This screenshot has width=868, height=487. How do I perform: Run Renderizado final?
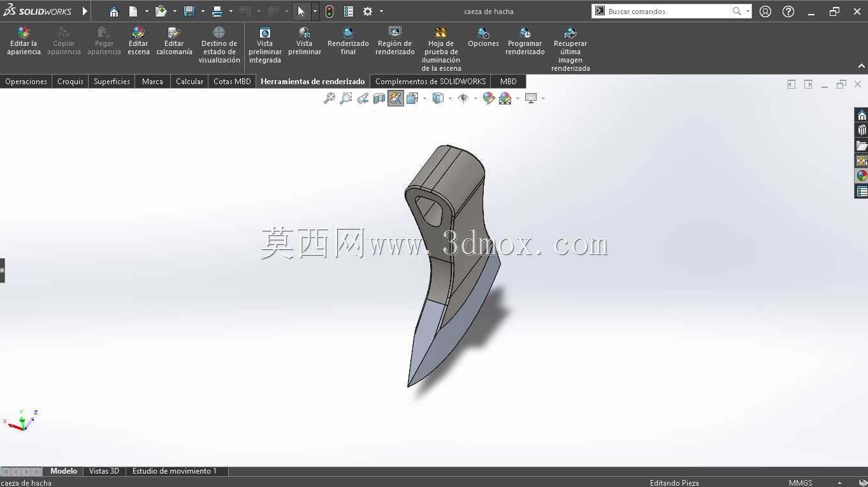348,41
